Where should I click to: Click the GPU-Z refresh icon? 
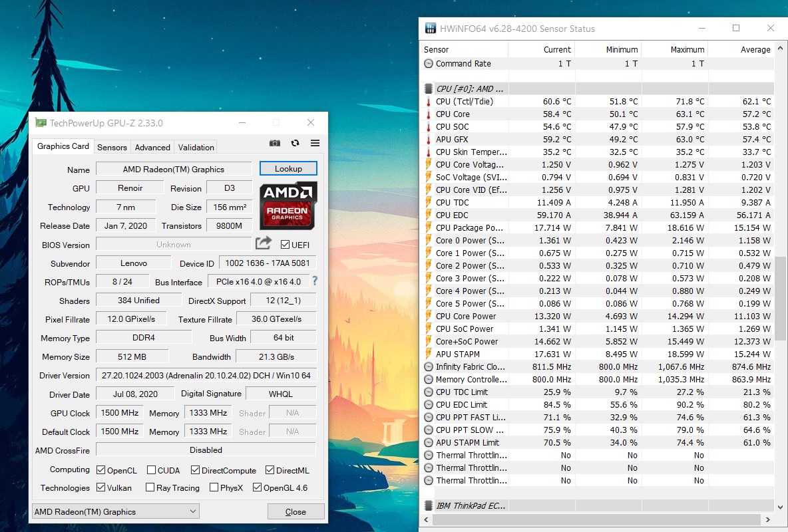[295, 143]
